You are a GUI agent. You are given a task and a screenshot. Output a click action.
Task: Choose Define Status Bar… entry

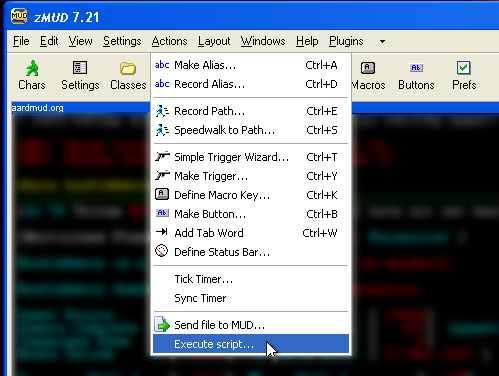click(251, 252)
